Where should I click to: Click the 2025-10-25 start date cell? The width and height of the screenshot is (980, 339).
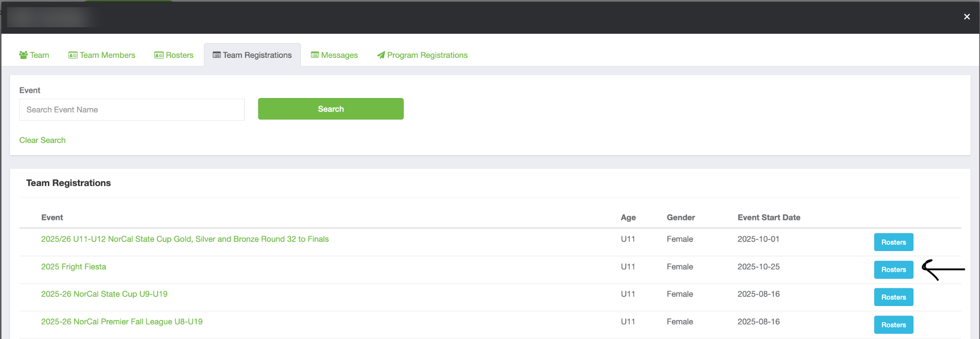click(758, 267)
